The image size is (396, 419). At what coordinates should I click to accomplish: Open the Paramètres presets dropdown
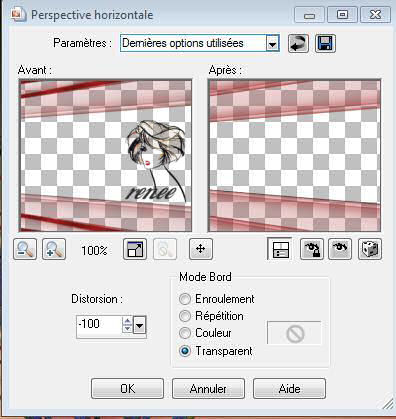[272, 43]
